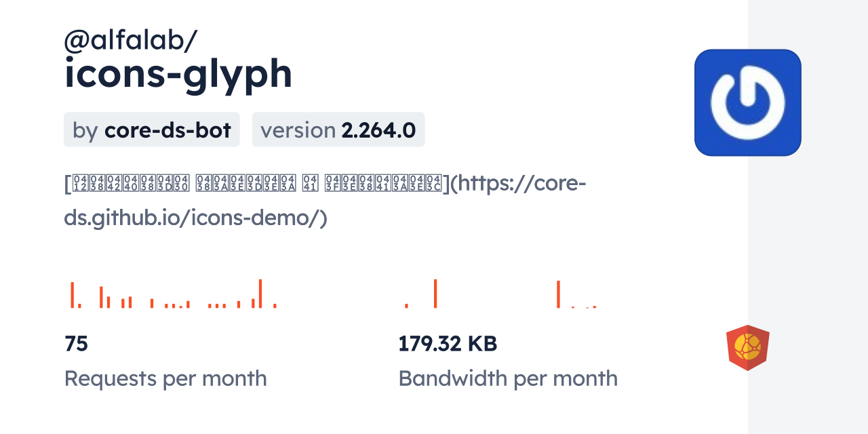Click the 'by' badge containing core-ds-bot
The width and height of the screenshot is (868, 434).
152,130
